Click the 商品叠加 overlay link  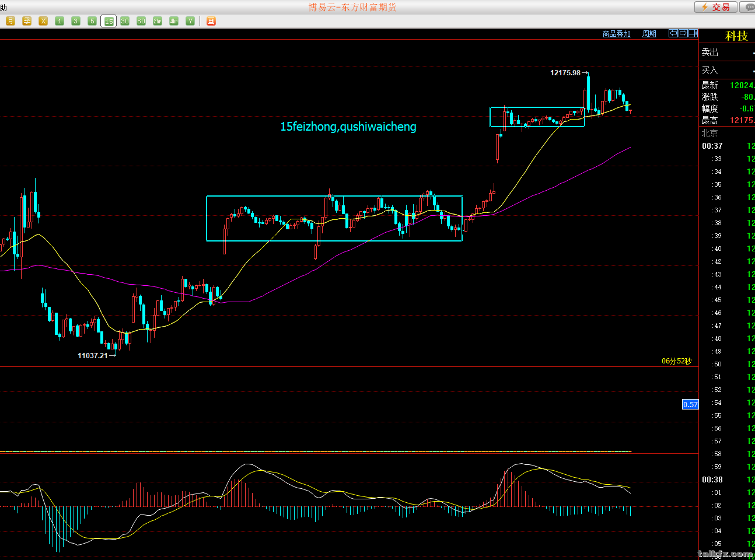coord(617,34)
